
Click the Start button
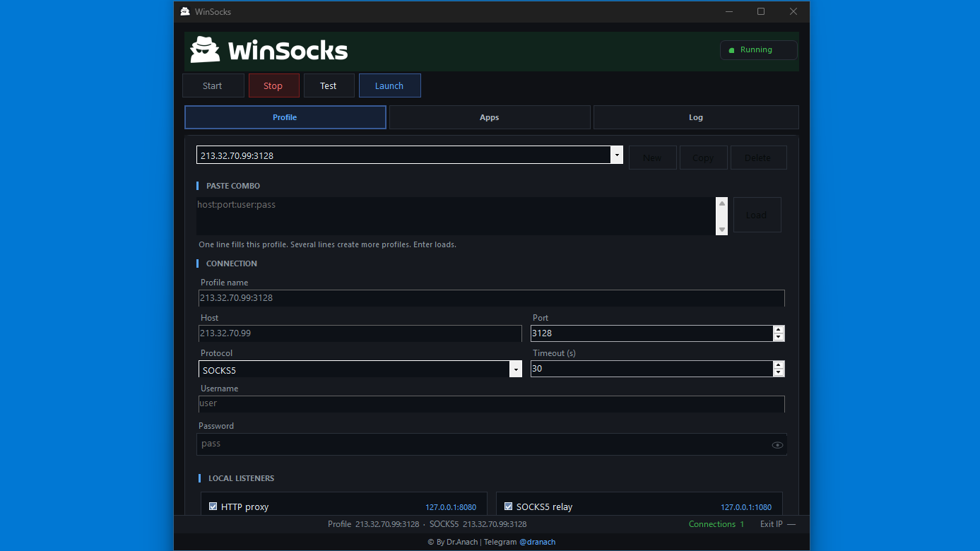point(213,85)
